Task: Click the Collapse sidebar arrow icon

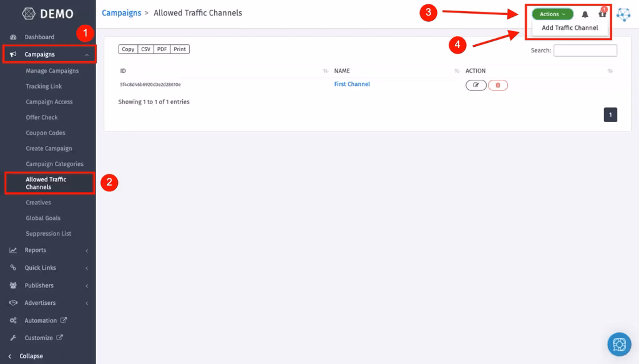Action: [10, 357]
